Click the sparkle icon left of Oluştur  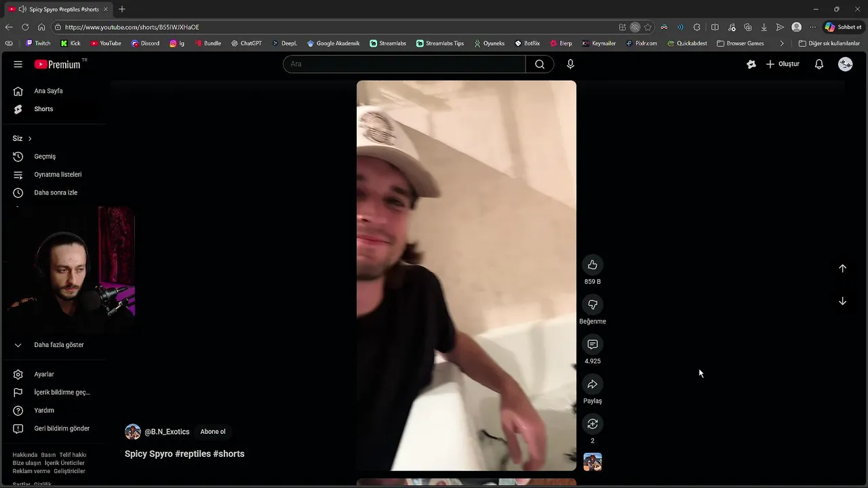(x=751, y=64)
